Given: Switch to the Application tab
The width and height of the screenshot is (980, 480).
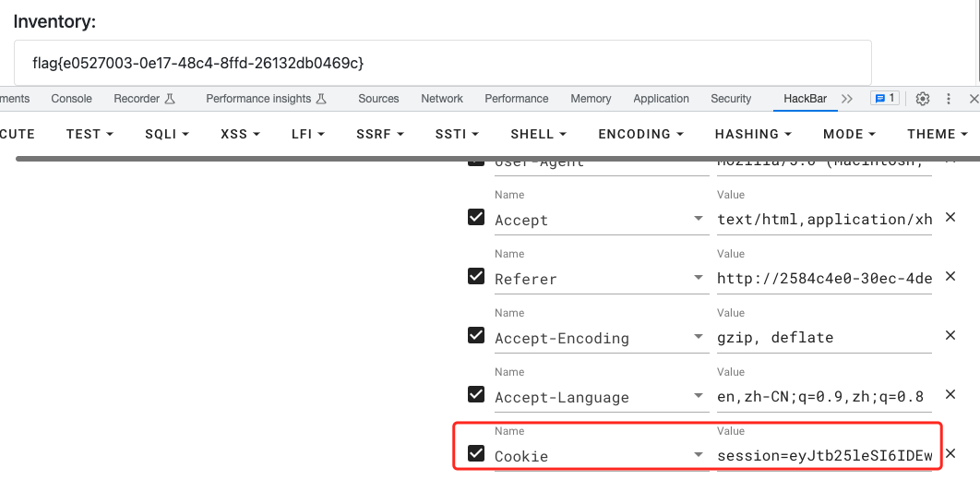Looking at the screenshot, I should pos(661,99).
